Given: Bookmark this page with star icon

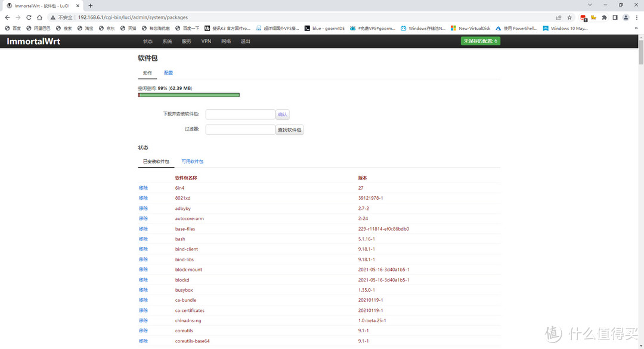Looking at the screenshot, I should point(569,17).
